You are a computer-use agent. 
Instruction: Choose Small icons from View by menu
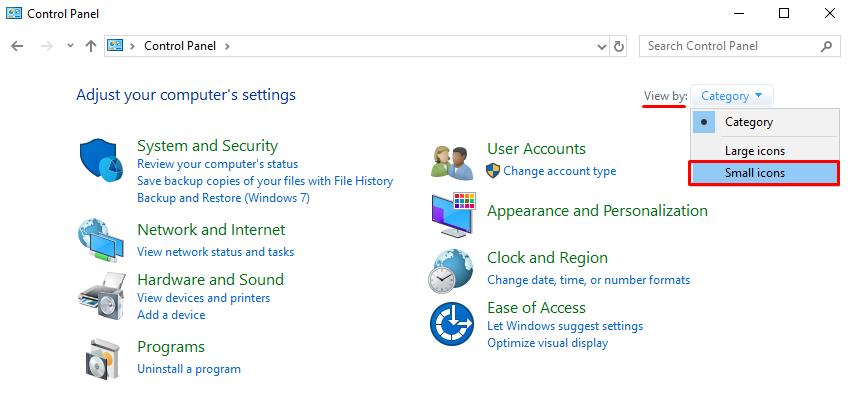click(754, 173)
